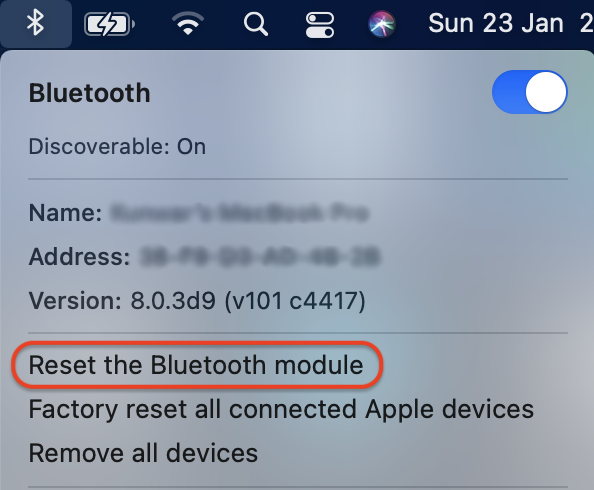Launch Siri from the menu bar
The image size is (594, 490).
pos(382,24)
